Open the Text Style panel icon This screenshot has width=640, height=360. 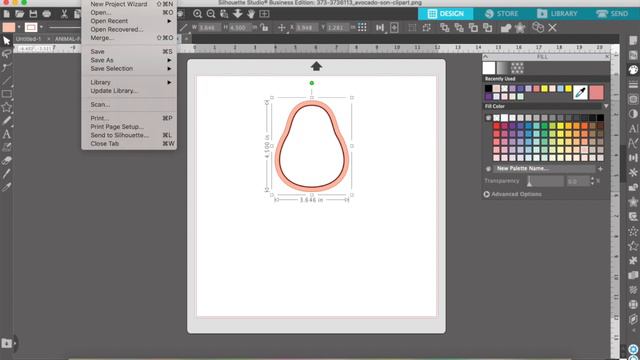633,128
